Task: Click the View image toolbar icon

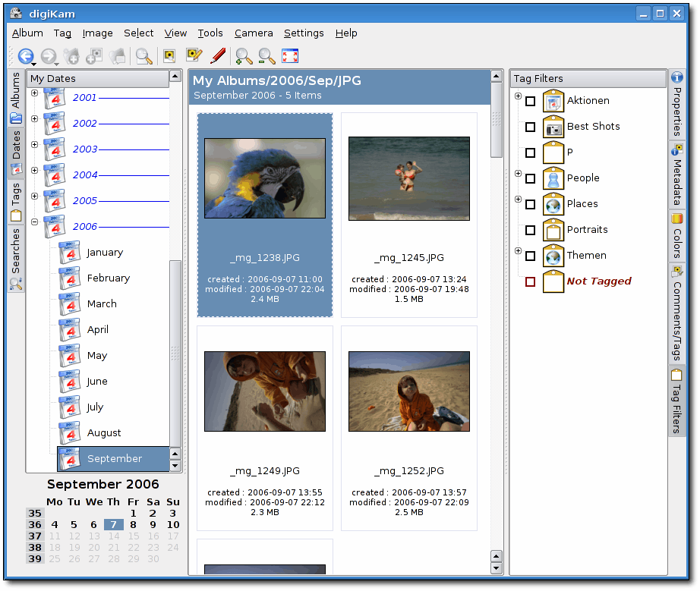Action: click(x=169, y=56)
